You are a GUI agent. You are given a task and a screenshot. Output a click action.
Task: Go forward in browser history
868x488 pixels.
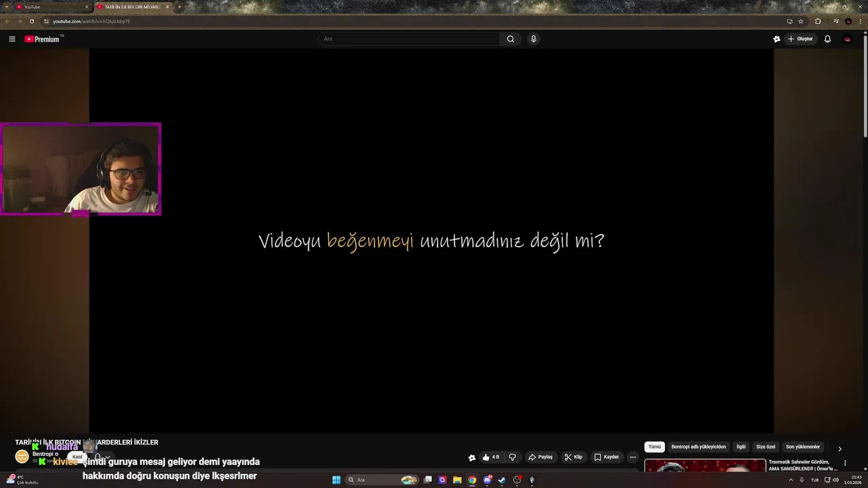pyautogui.click(x=19, y=21)
